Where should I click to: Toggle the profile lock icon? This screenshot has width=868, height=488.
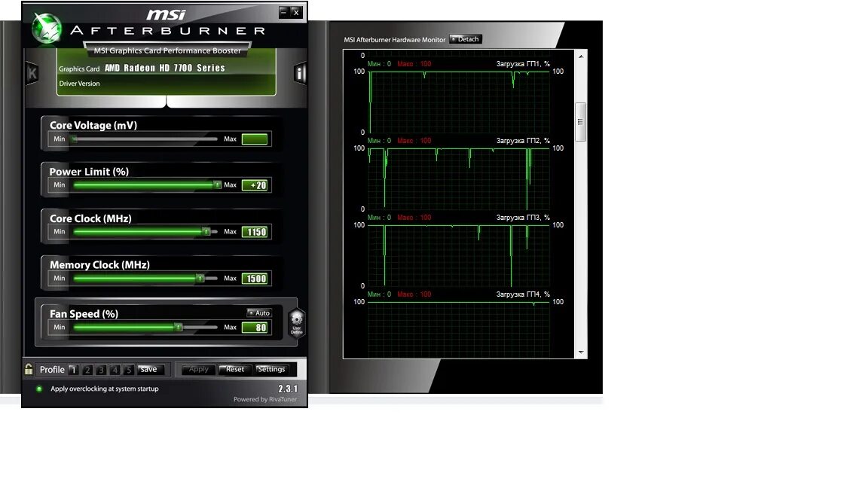[29, 369]
